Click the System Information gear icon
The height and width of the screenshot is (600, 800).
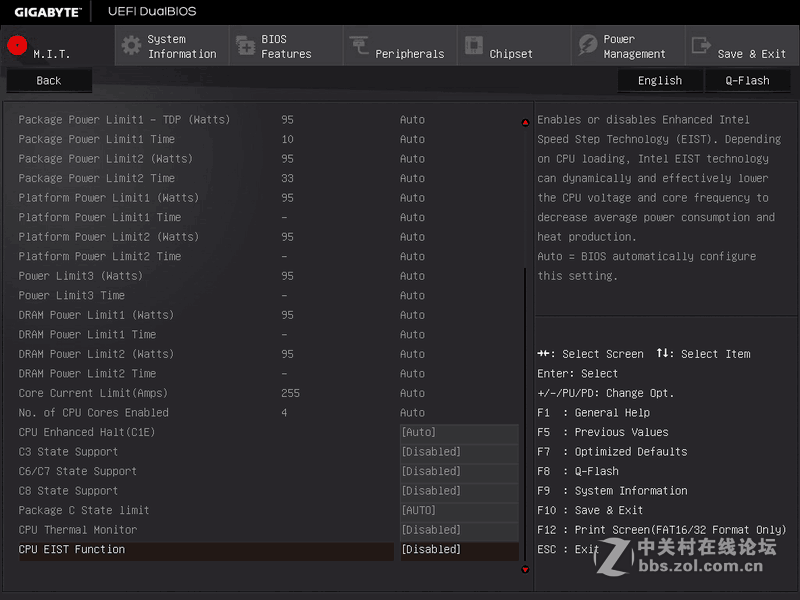click(131, 45)
